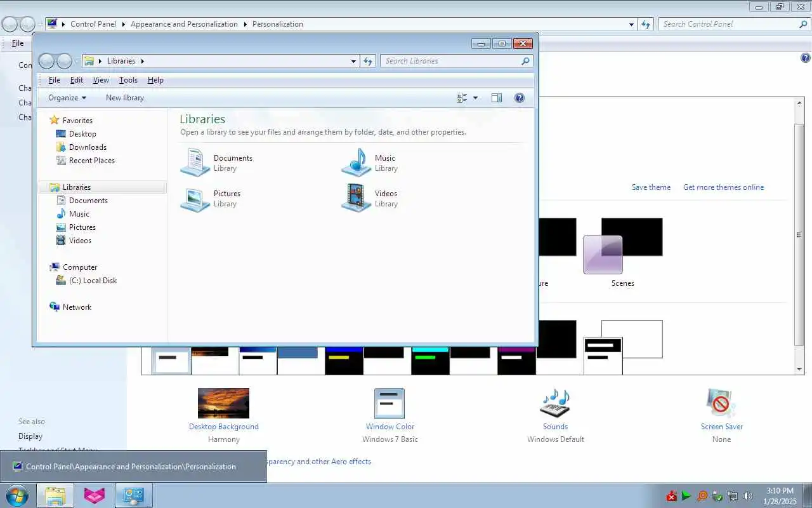812x508 pixels.
Task: Refresh the Control Panel address bar
Action: pyautogui.click(x=646, y=24)
